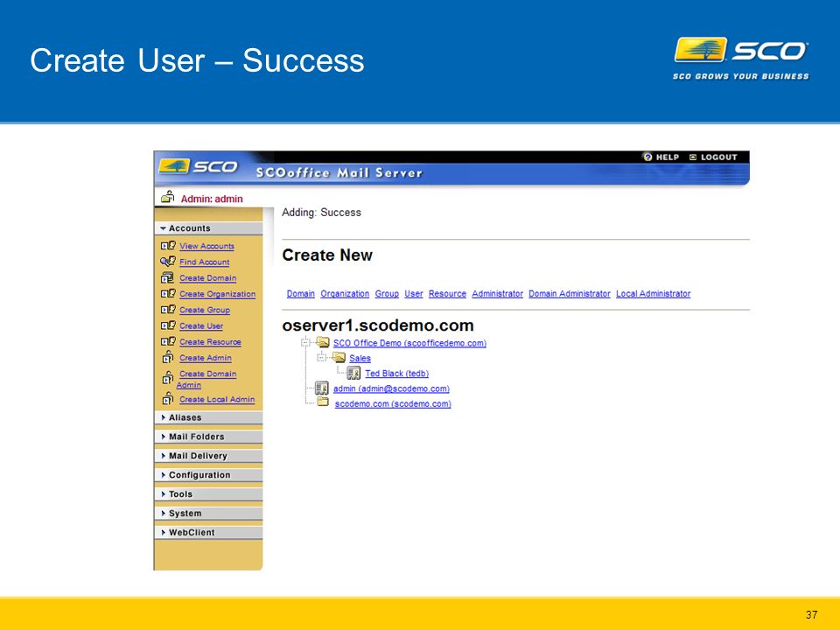Click the Create Domain Admin lock icon
Image resolution: width=840 pixels, height=630 pixels.
point(168,378)
